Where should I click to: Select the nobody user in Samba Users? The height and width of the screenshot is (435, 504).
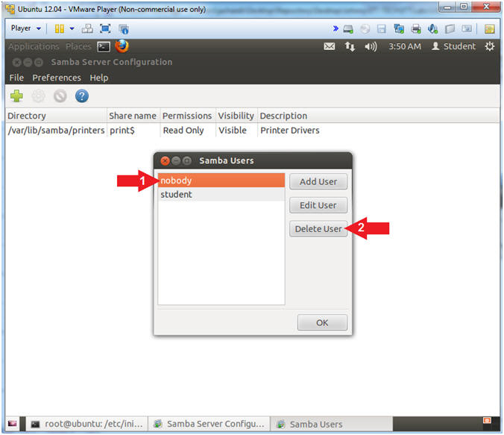(x=221, y=181)
